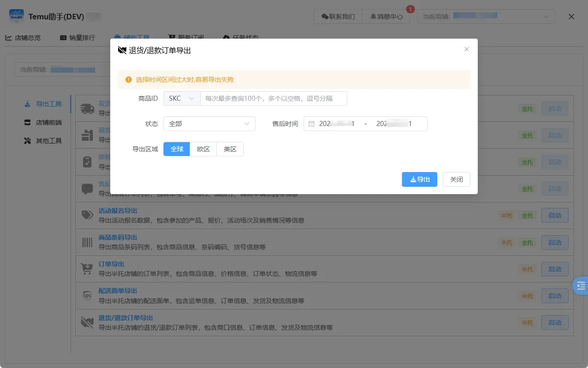The width and height of the screenshot is (588, 368).
Task: Click 启动 for 退货/退款订单导出 row
Action: click(555, 322)
